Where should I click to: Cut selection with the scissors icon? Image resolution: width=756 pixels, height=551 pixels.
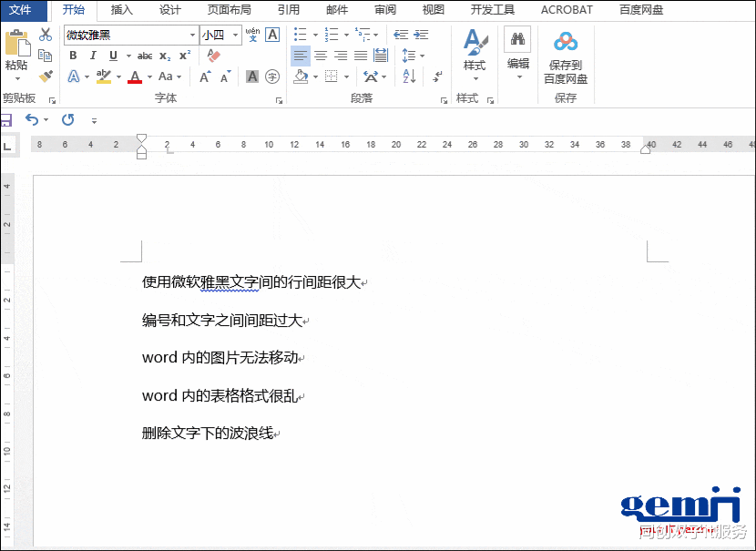click(46, 35)
